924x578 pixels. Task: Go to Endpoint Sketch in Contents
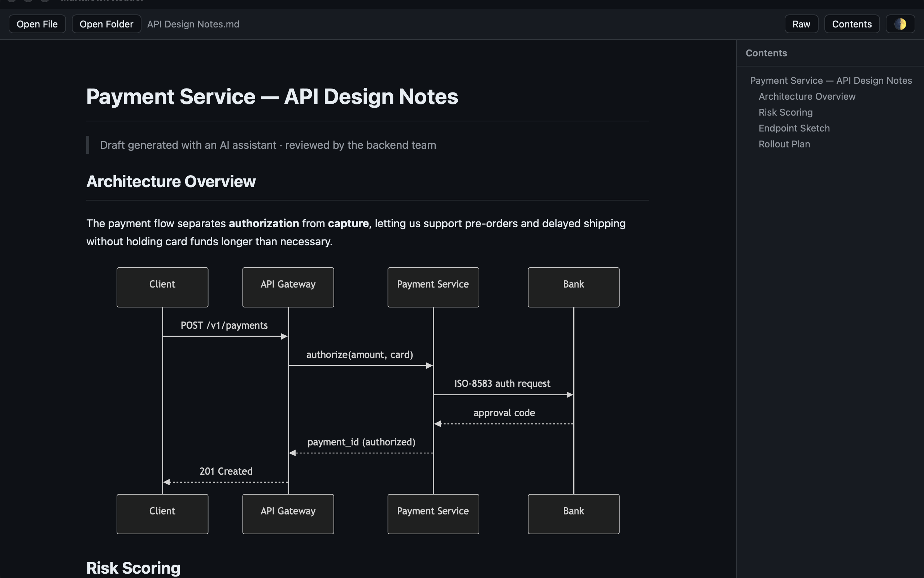coord(794,128)
